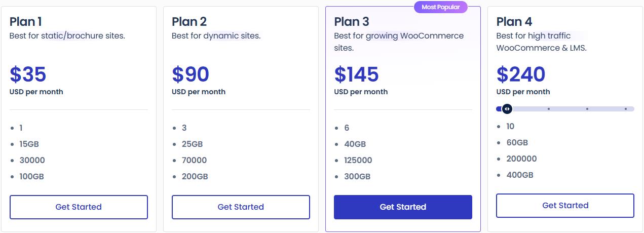The height and width of the screenshot is (233, 644).
Task: Click the 125000 feature in Plan 3
Action: tap(358, 161)
